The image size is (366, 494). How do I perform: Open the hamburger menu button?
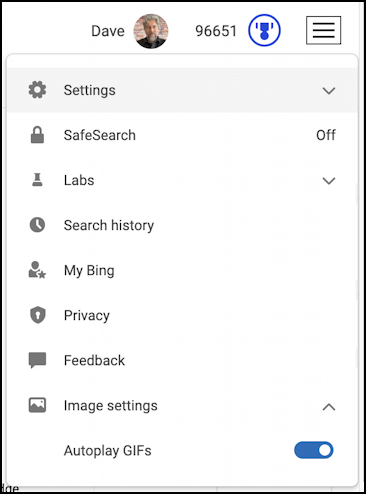point(323,30)
